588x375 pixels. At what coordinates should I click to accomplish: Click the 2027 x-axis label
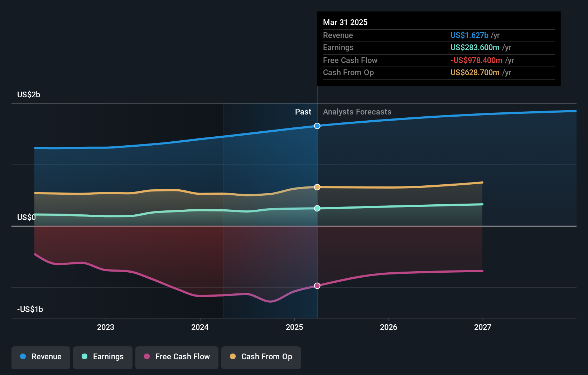coord(483,327)
